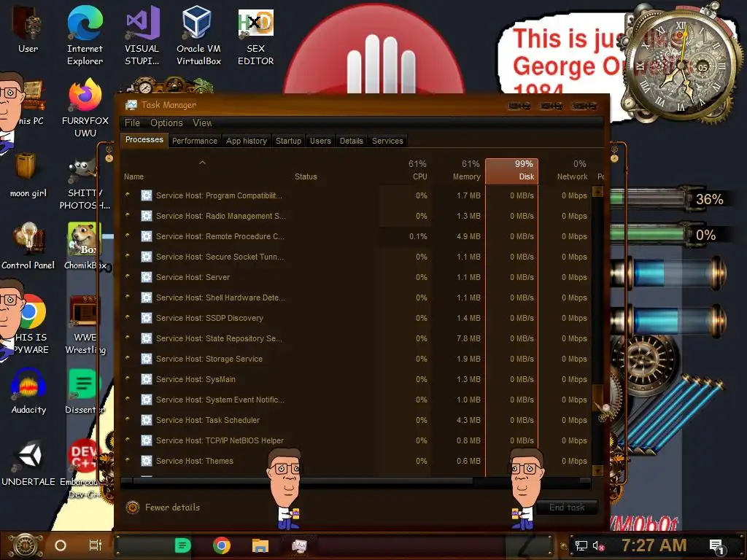Open the HxD hex editor desktop icon
The height and width of the screenshot is (560, 747).
pyautogui.click(x=255, y=36)
